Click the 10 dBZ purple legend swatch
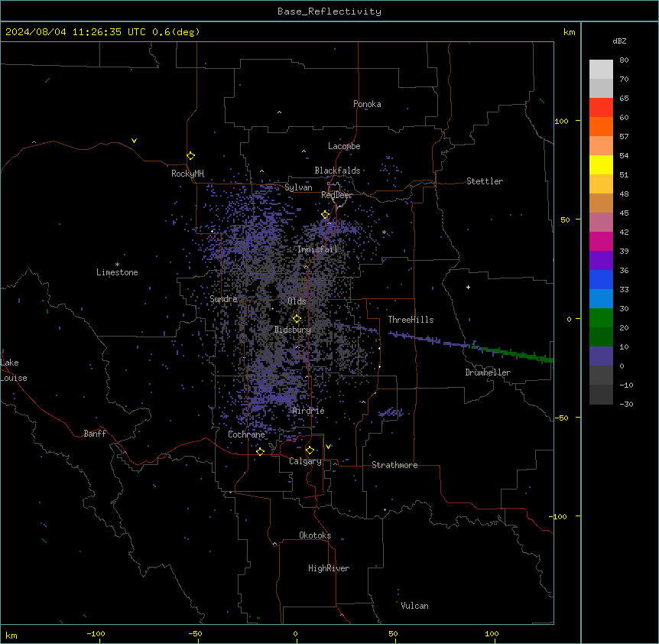Viewport: 659px width, 644px height. point(601,356)
